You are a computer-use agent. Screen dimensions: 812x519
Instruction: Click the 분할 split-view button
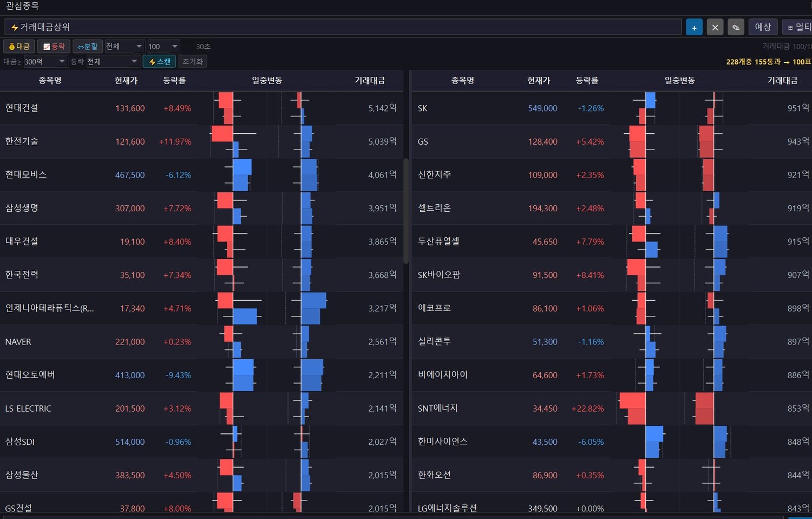88,47
